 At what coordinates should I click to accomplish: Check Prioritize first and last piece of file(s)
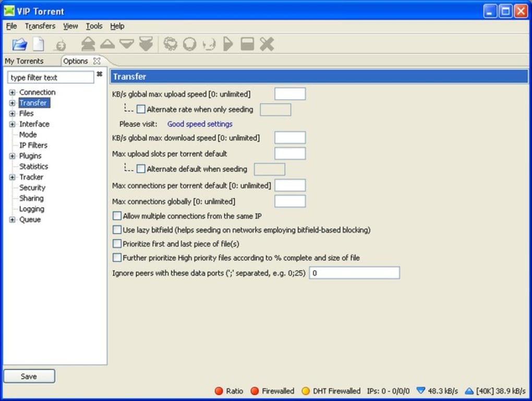coord(117,244)
